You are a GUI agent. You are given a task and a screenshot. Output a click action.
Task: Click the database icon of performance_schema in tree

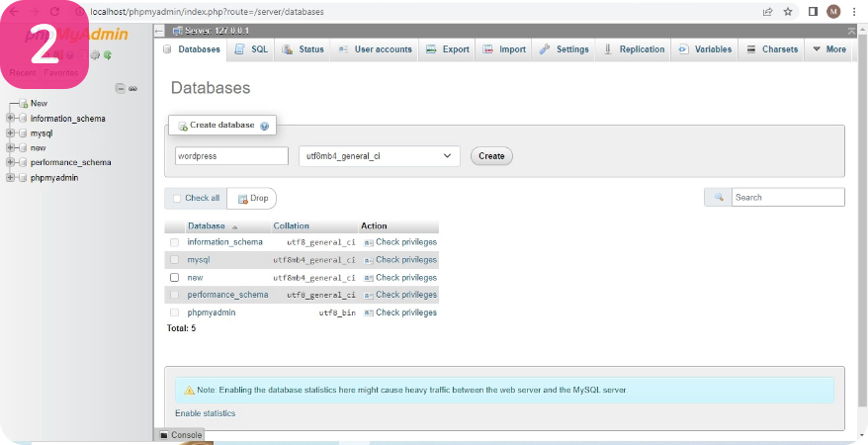click(23, 163)
